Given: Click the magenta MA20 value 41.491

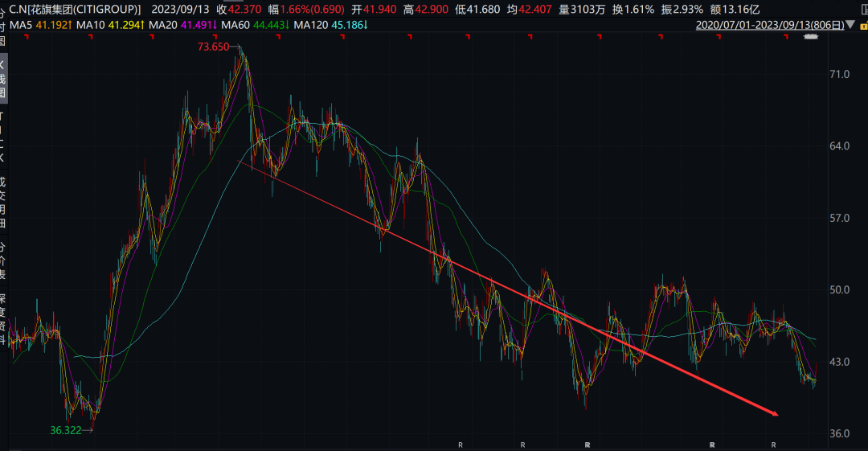Looking at the screenshot, I should pos(207,25).
